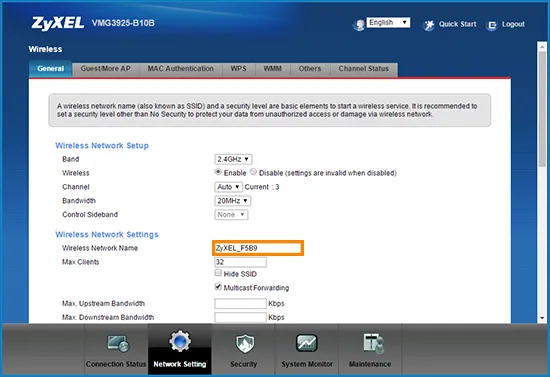This screenshot has width=550, height=377.
Task: Click the Max Clients label
Action: (81, 262)
